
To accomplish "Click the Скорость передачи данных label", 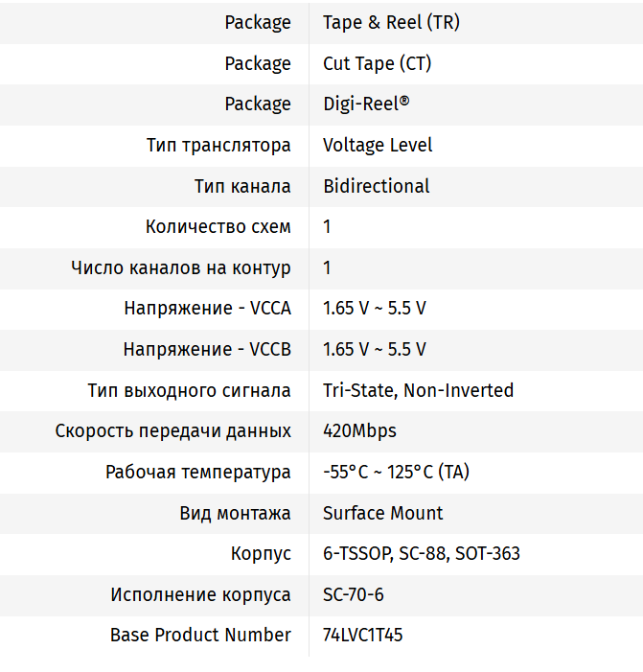I will tap(173, 430).
